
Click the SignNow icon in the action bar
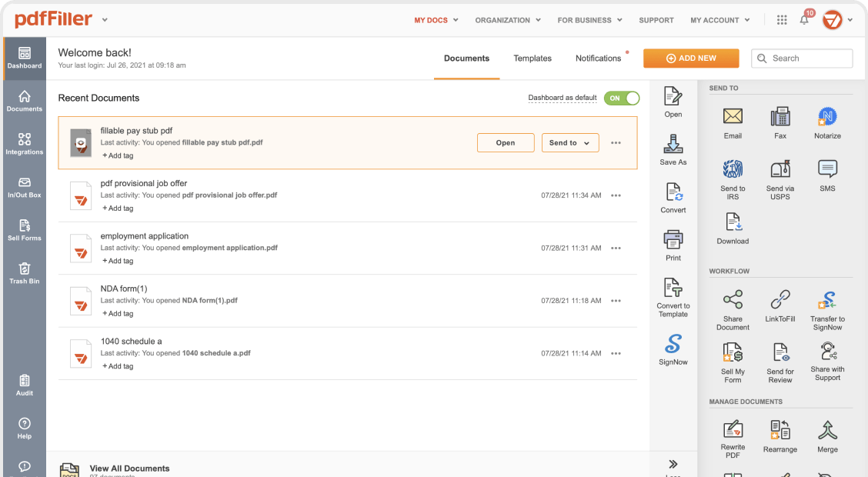pyautogui.click(x=673, y=345)
